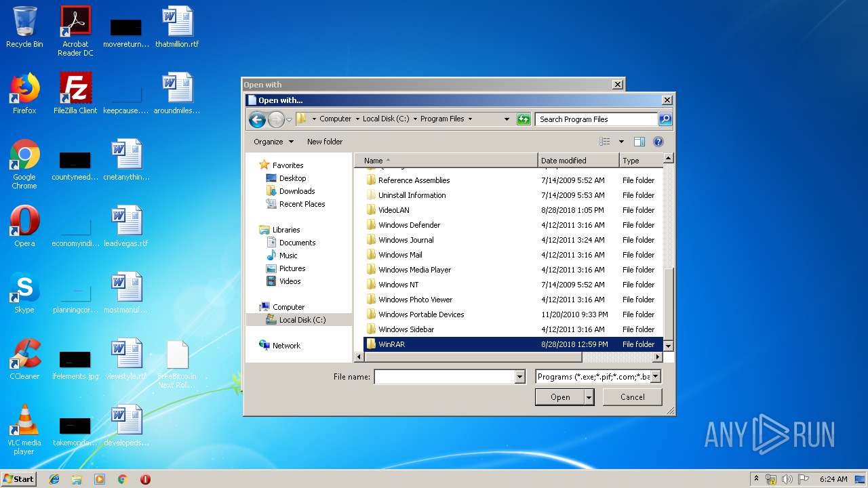The height and width of the screenshot is (488, 868).
Task: Click the Open button
Action: coord(560,397)
